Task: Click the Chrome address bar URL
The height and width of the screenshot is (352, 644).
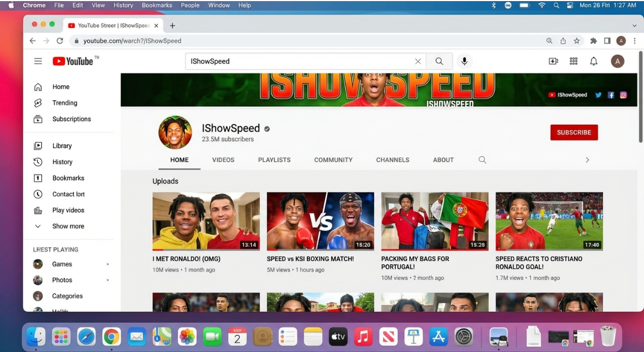Action: pyautogui.click(x=132, y=41)
